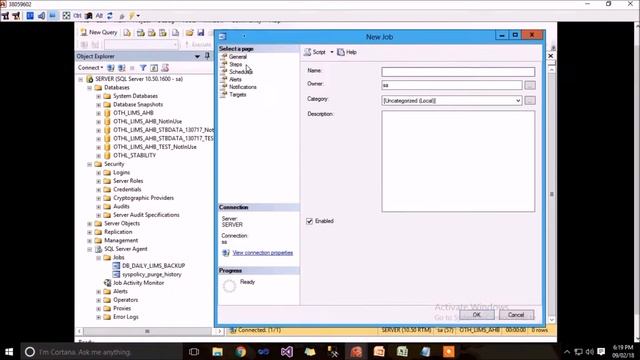Select the syspolicy_purge_history job

(151, 274)
